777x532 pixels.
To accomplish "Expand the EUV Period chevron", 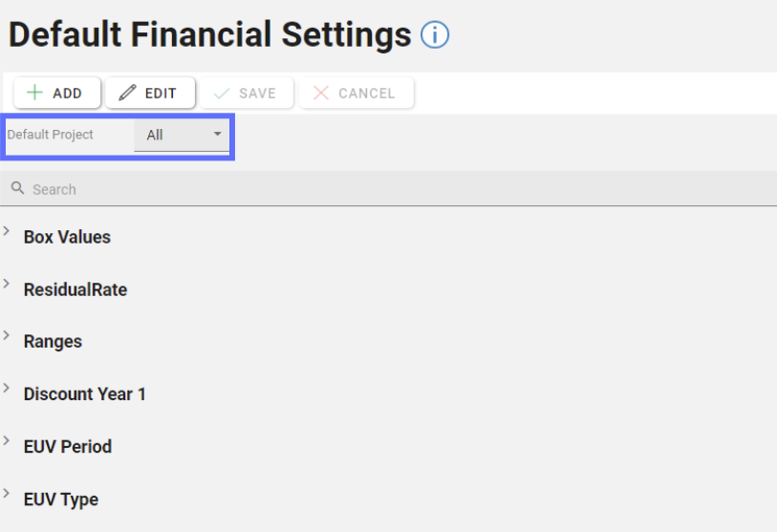I will pos(8,441).
